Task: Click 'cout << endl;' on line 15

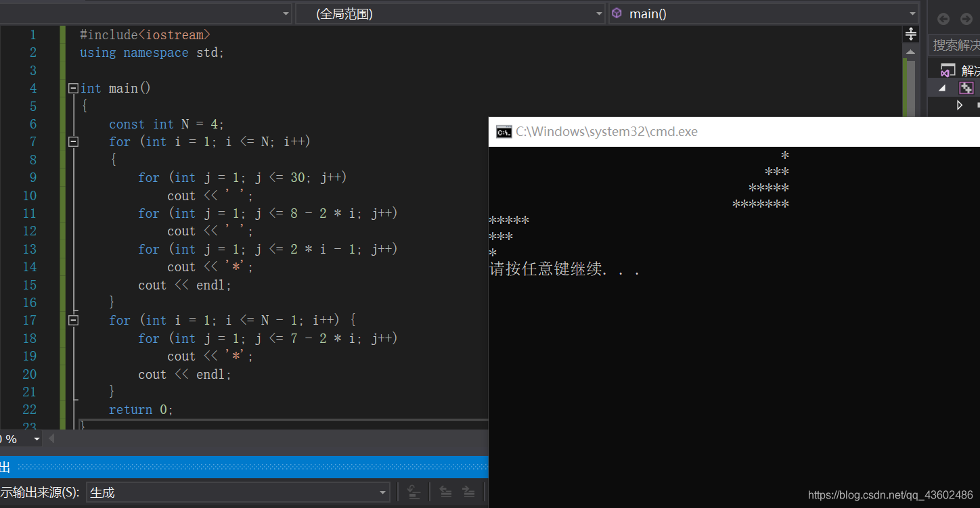Action: (x=185, y=285)
